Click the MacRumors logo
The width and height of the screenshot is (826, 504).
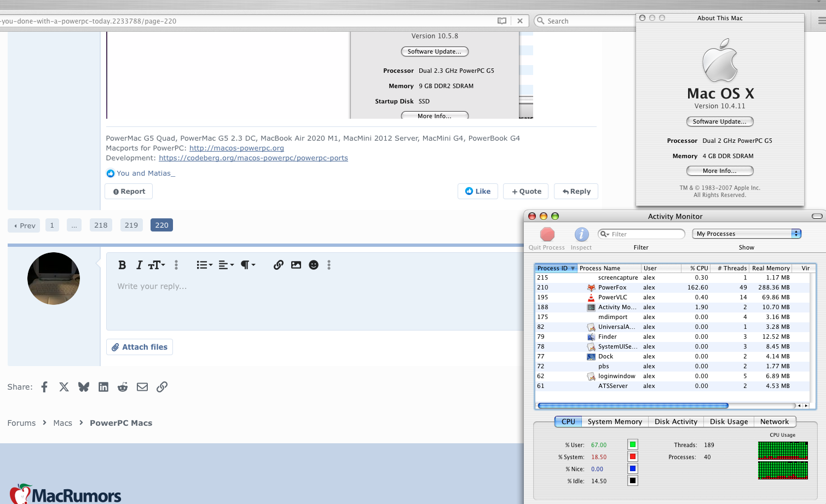click(66, 494)
